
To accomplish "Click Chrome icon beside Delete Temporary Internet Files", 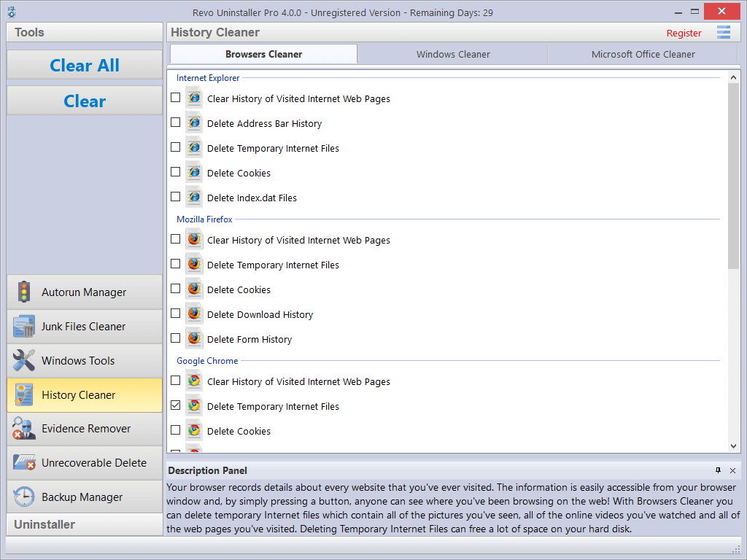I will [x=194, y=405].
